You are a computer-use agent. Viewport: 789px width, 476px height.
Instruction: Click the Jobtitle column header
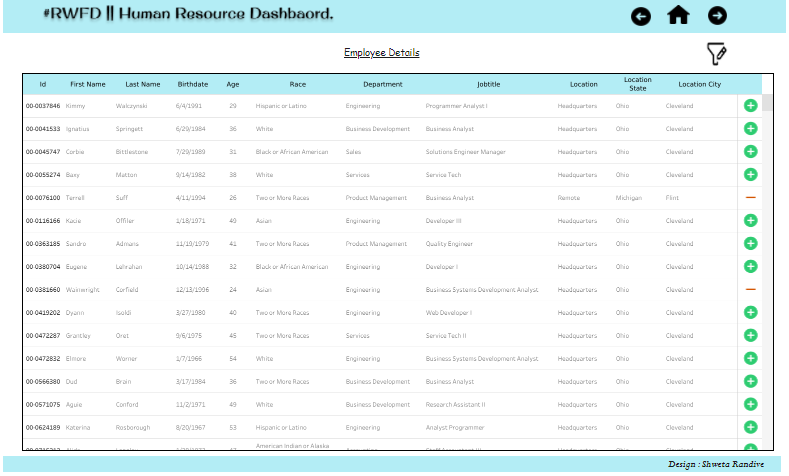(488, 85)
